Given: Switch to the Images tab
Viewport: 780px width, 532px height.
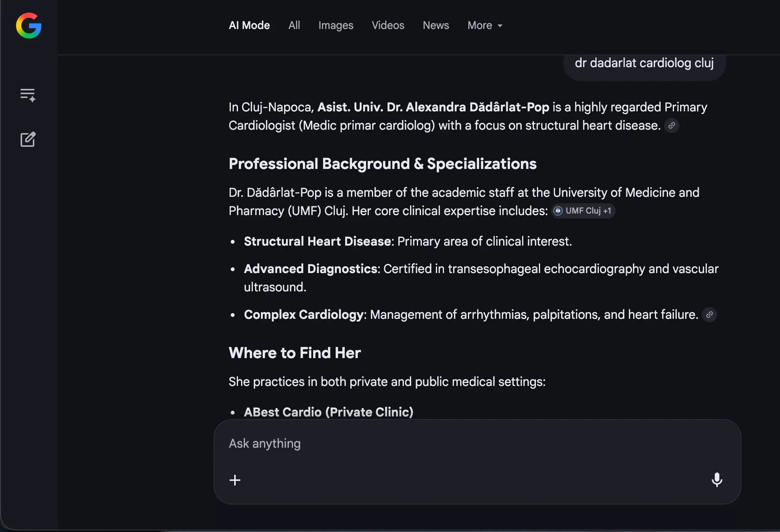Looking at the screenshot, I should (x=336, y=25).
